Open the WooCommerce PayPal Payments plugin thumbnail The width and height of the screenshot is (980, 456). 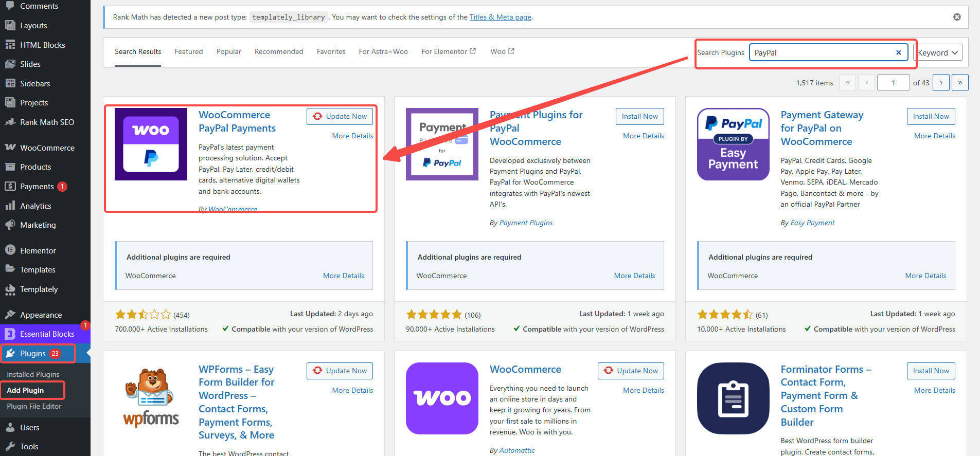[x=151, y=144]
